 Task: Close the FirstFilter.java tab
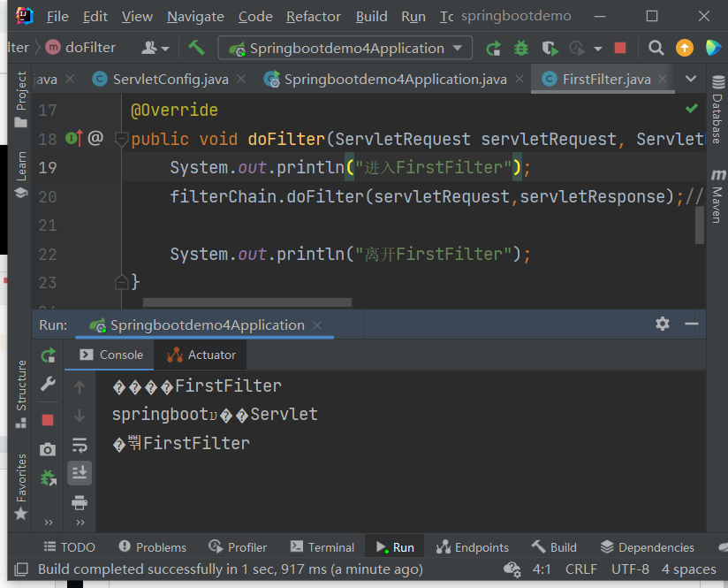(x=663, y=79)
